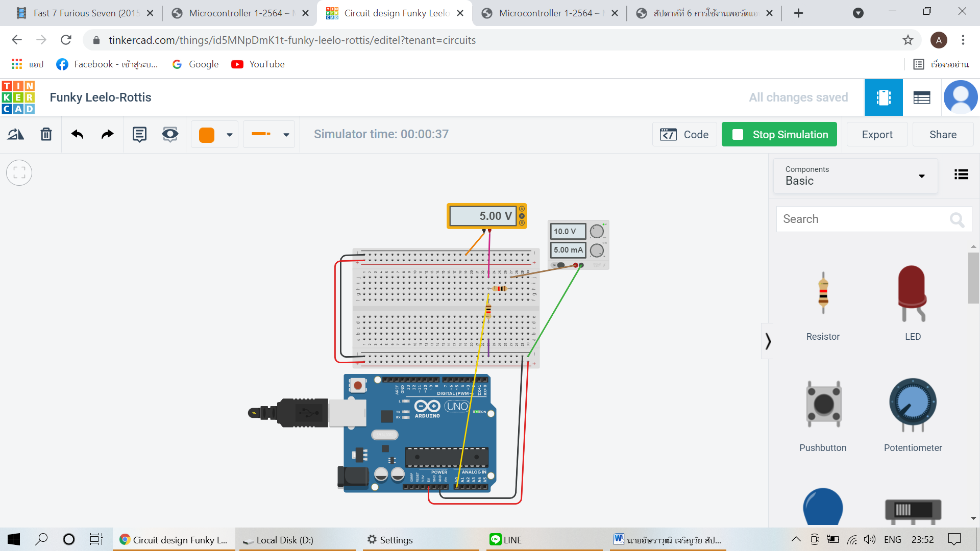Open the wire type dropdown
This screenshot has width=980, height=551.
(x=269, y=135)
